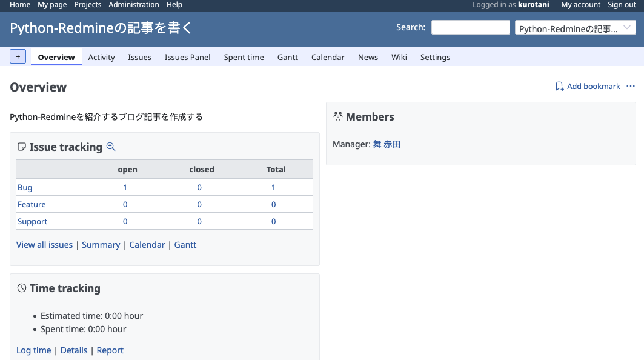Image resolution: width=644 pixels, height=360 pixels.
Task: Open the Calendar tab
Action: [x=328, y=57]
